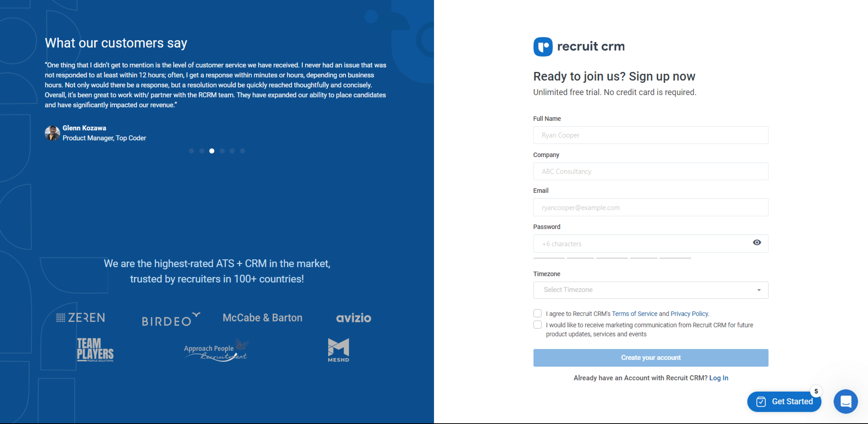This screenshot has width=868, height=424.
Task: Click the Full Name input field
Action: (x=650, y=135)
